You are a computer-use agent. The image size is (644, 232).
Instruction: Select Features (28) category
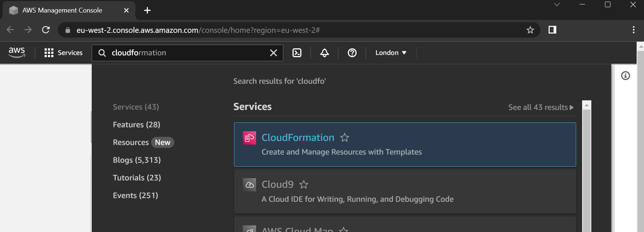tap(136, 125)
